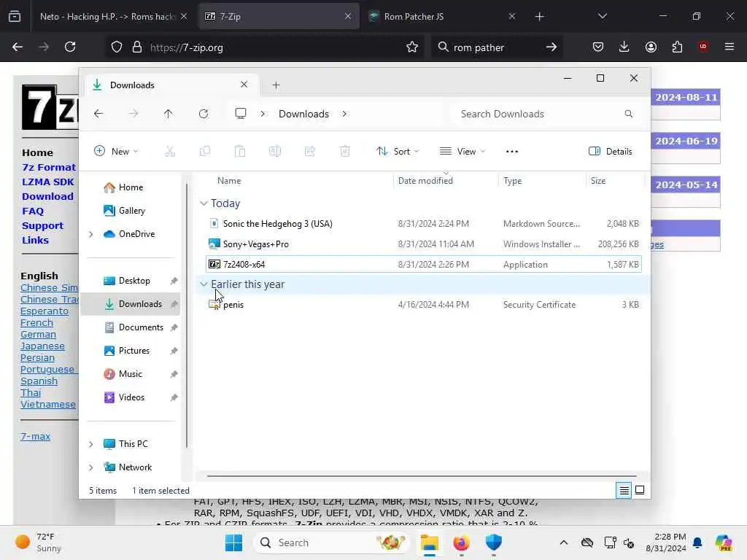Open Music in quick access

(130, 374)
